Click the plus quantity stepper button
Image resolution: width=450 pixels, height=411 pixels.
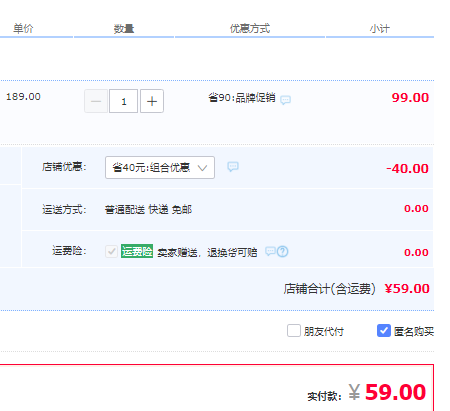point(152,101)
